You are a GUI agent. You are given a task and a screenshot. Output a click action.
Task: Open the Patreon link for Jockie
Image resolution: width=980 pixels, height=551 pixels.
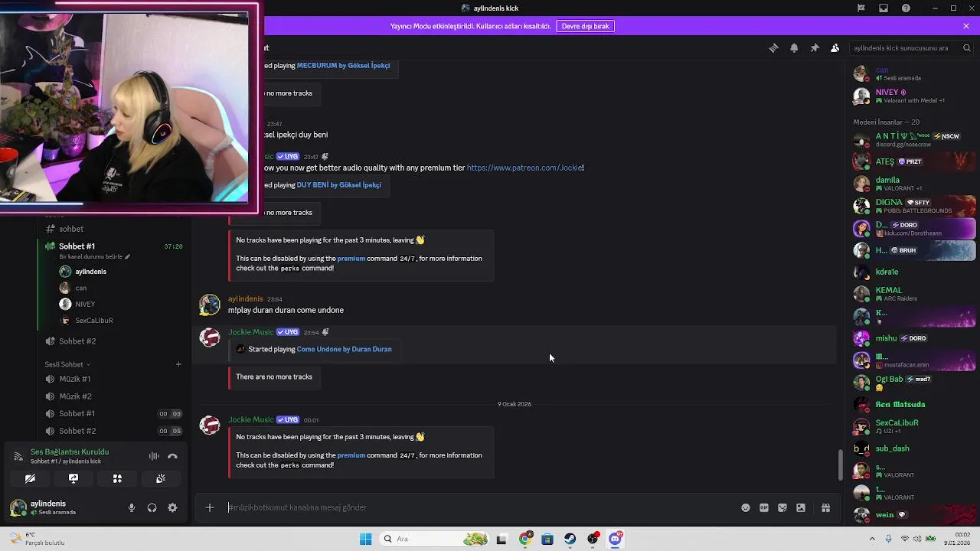(x=525, y=168)
